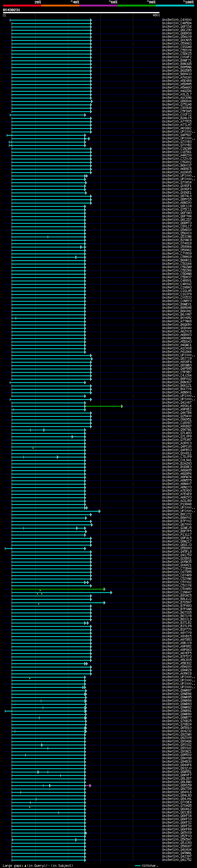Click the green alignment arrow for A9SKL6
The height and width of the screenshot is (868, 197).
click(x=104, y=406)
